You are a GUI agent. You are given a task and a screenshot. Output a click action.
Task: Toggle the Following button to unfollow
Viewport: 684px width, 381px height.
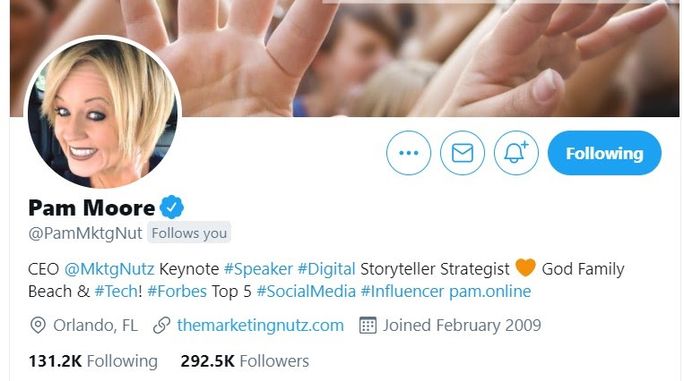pos(605,153)
